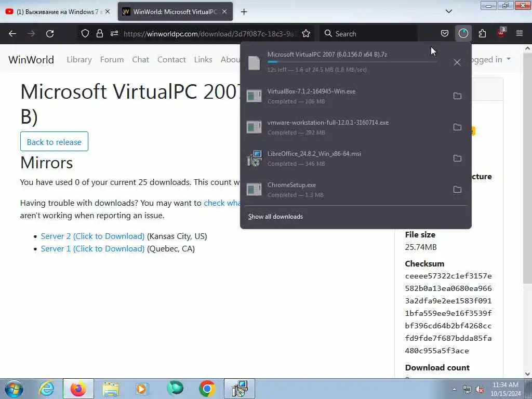Viewport: 532px width, 399px height.
Task: Open a new browser tab
Action: click(x=244, y=12)
